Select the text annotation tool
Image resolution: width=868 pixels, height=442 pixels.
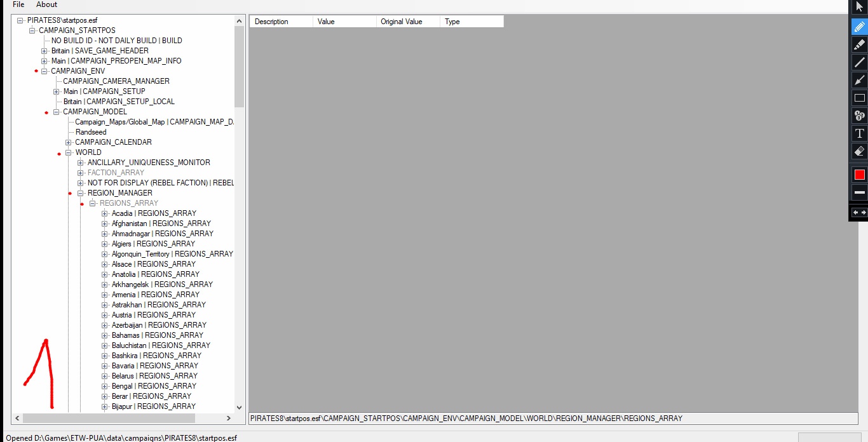pos(859,133)
